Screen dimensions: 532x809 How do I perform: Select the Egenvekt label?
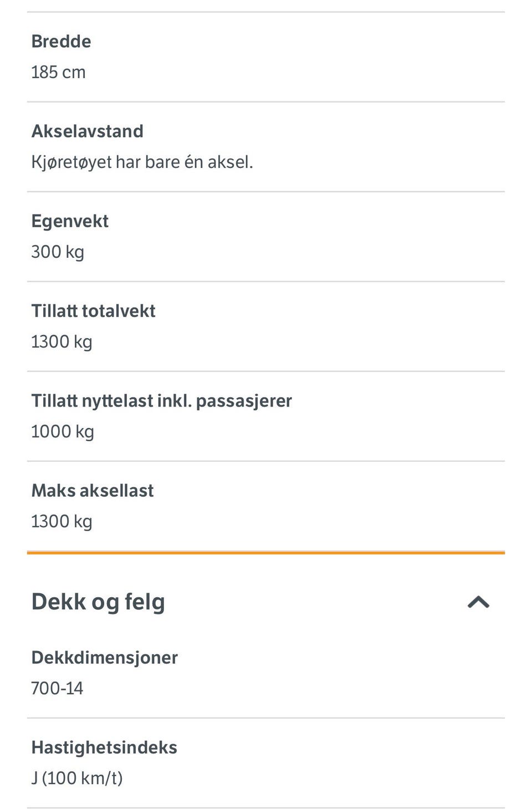click(70, 222)
